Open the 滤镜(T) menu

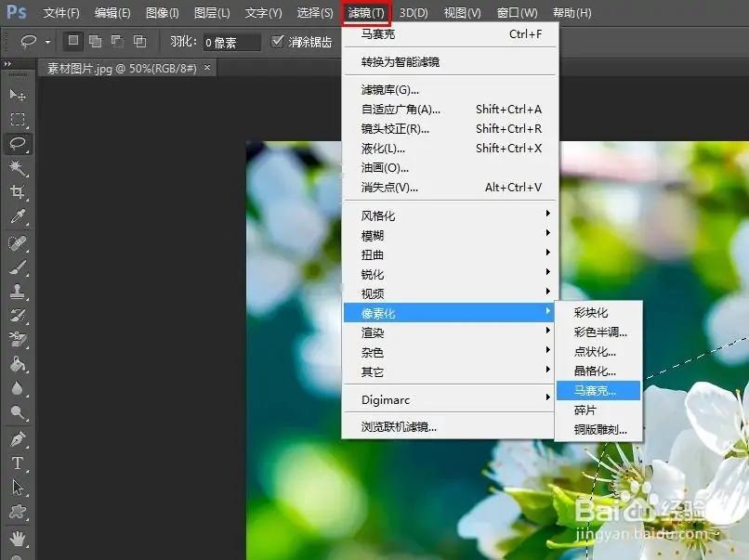(x=366, y=13)
